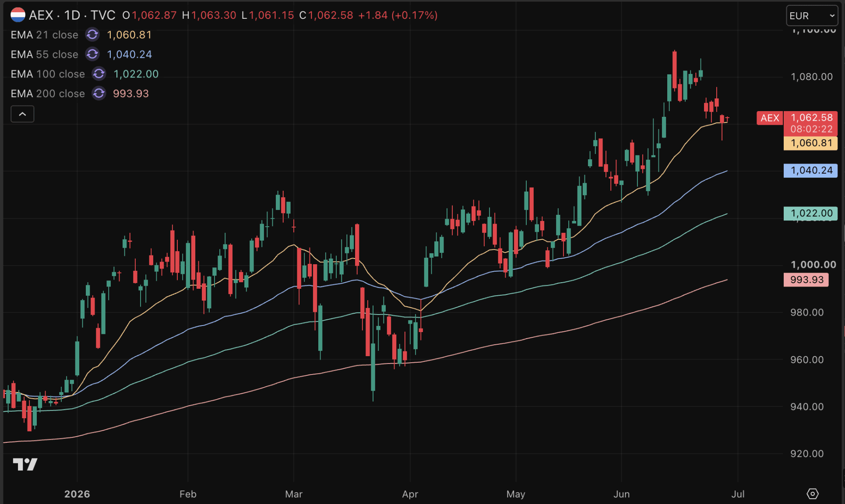The image size is (845, 504).
Task: Click the May label on the time axis
Action: pos(516,494)
